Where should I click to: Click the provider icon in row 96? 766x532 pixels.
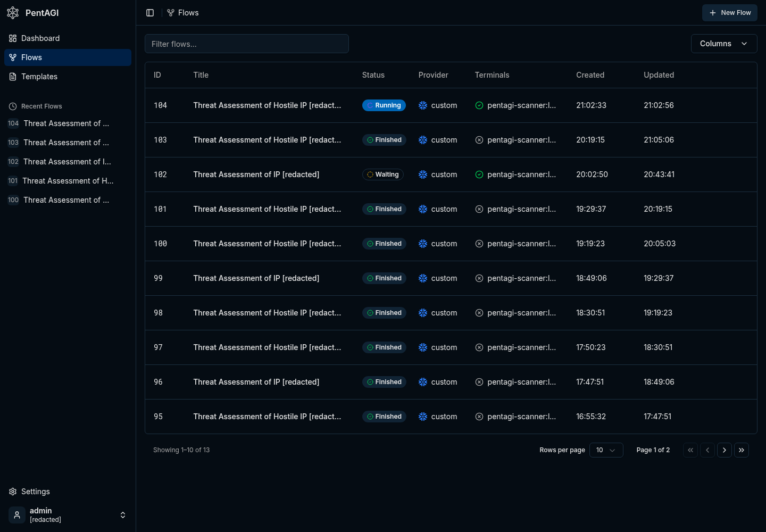click(423, 382)
